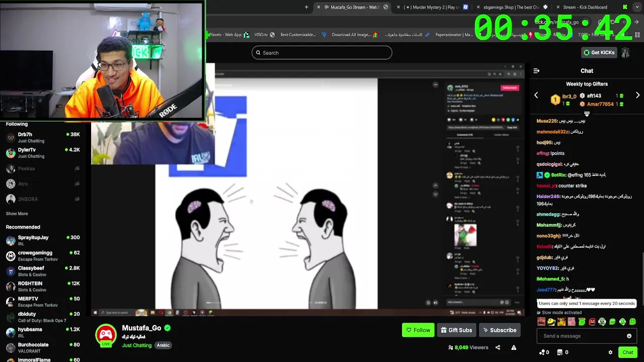Collapse the top gifters panel handle
Screen dimensions: 644x362
pos(587,115)
